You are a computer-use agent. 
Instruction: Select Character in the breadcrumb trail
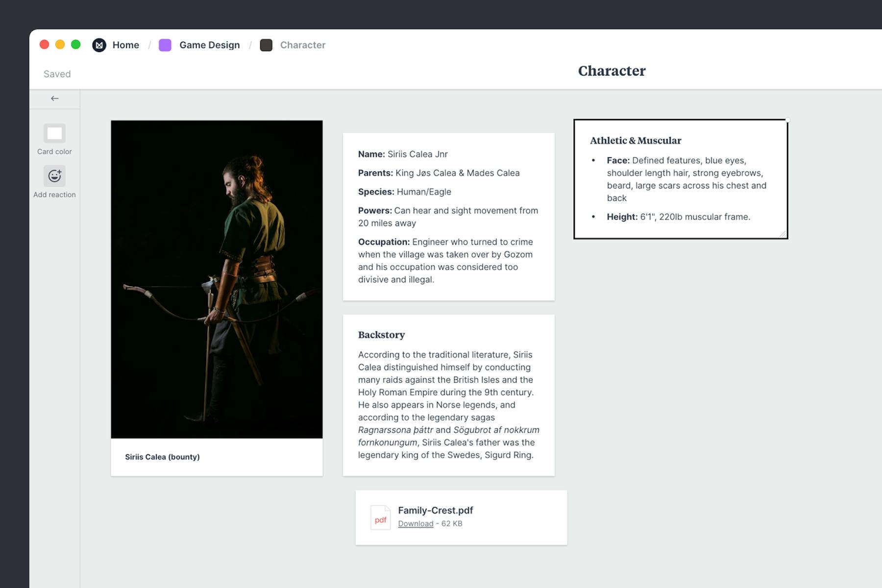coord(302,45)
